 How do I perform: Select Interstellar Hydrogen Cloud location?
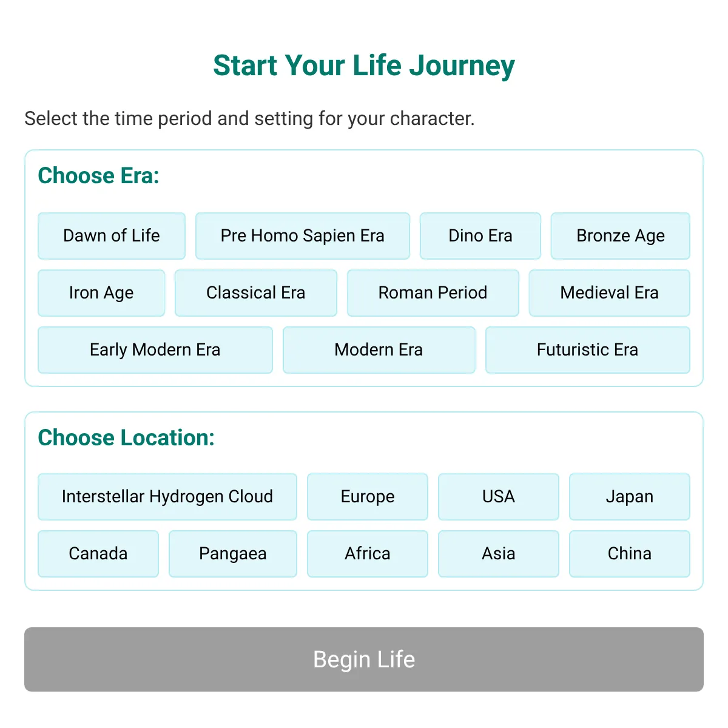[x=167, y=497]
